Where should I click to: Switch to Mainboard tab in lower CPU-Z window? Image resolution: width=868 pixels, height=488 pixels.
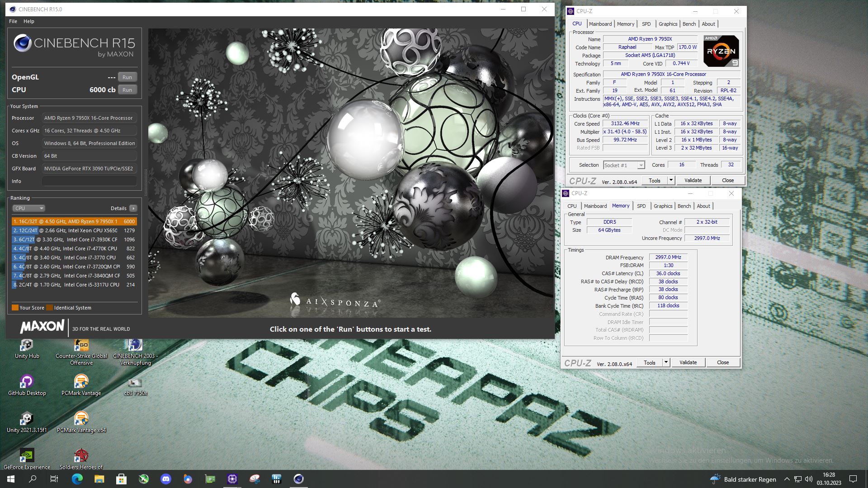coord(595,206)
